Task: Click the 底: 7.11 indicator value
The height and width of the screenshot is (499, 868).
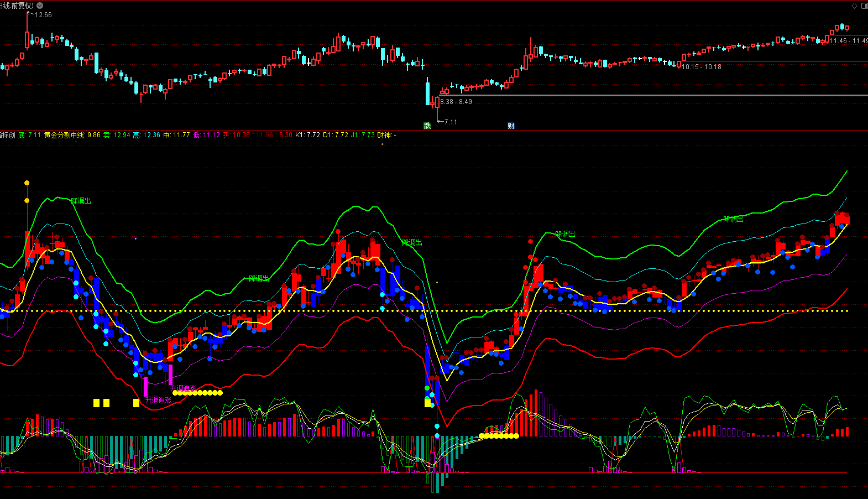Action: [x=29, y=135]
